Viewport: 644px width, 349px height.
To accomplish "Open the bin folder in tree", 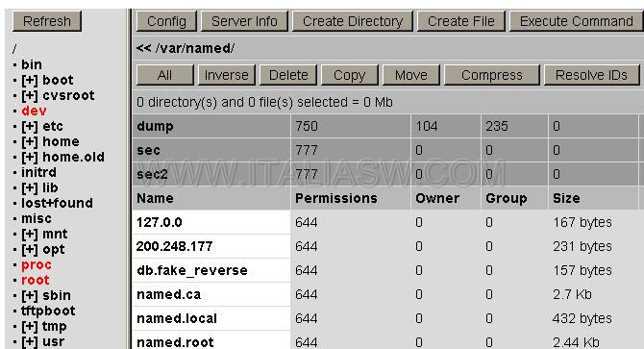I will (32, 64).
